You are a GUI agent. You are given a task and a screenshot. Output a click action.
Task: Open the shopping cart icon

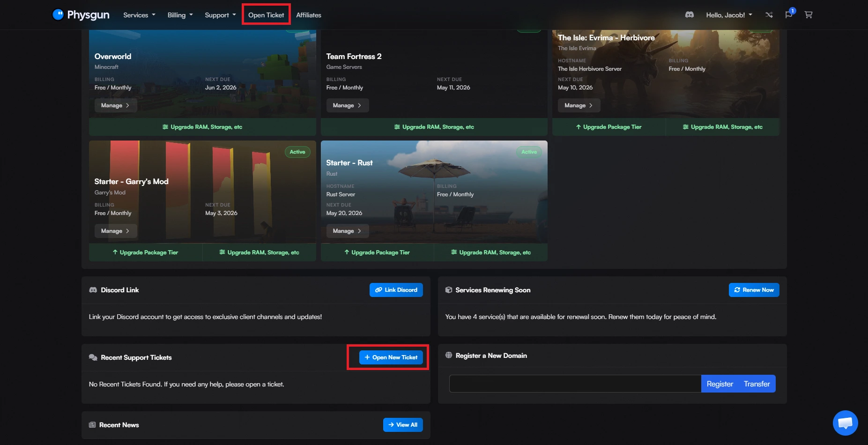point(809,15)
